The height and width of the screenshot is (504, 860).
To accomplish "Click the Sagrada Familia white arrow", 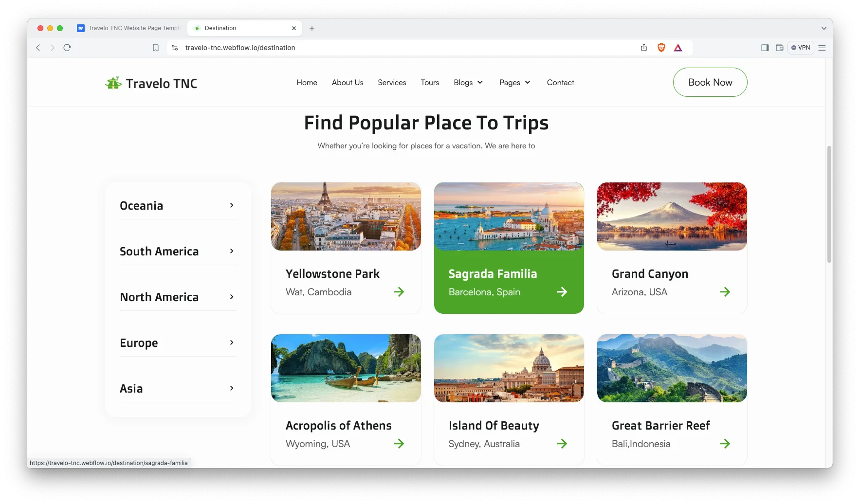I will click(562, 292).
